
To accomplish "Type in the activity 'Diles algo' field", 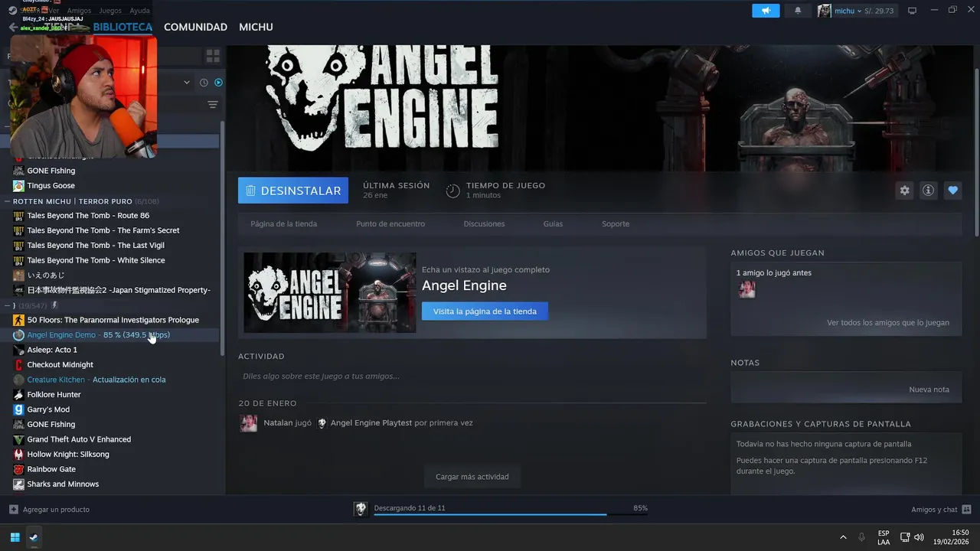I will point(472,377).
